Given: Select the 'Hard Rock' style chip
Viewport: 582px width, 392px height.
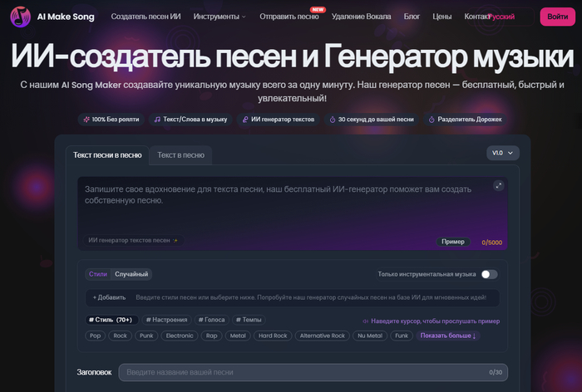Looking at the screenshot, I should [x=272, y=336].
